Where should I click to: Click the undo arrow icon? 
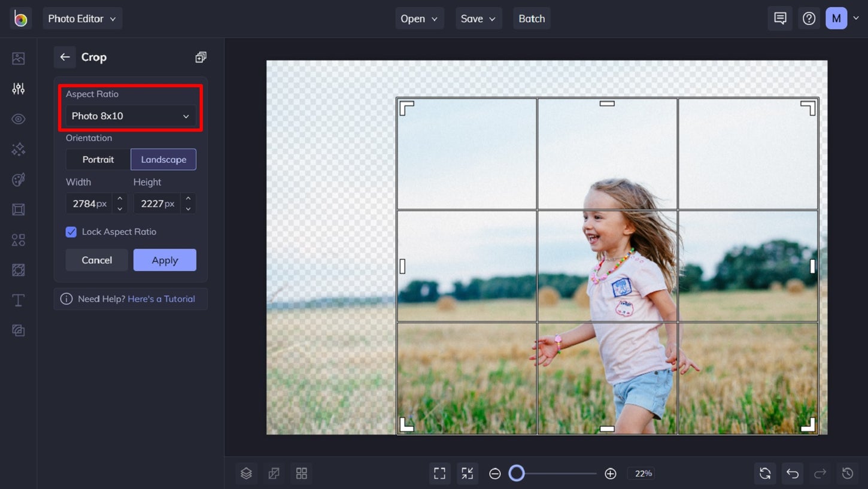793,473
